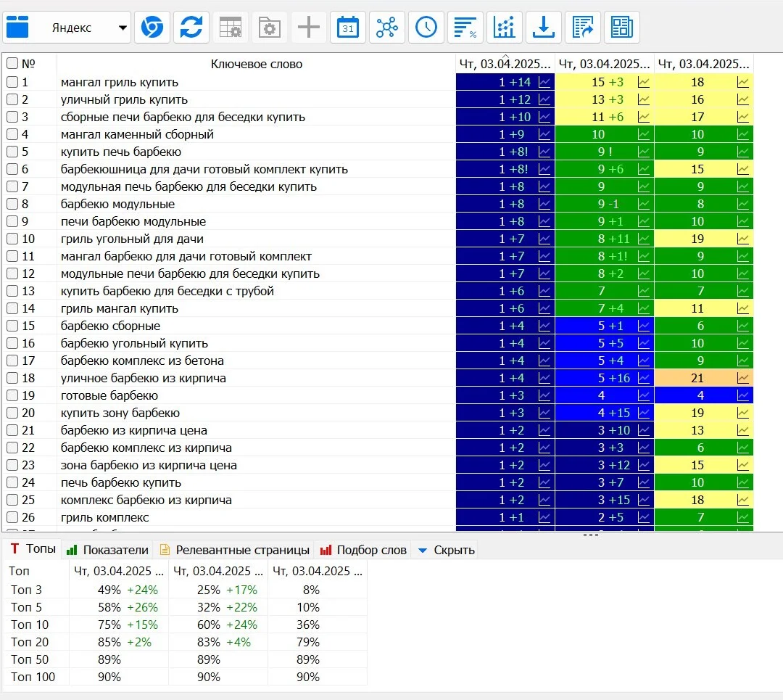This screenshot has width=783, height=700.
Task: Open table settings grid-with-gear icon
Action: pos(231,27)
